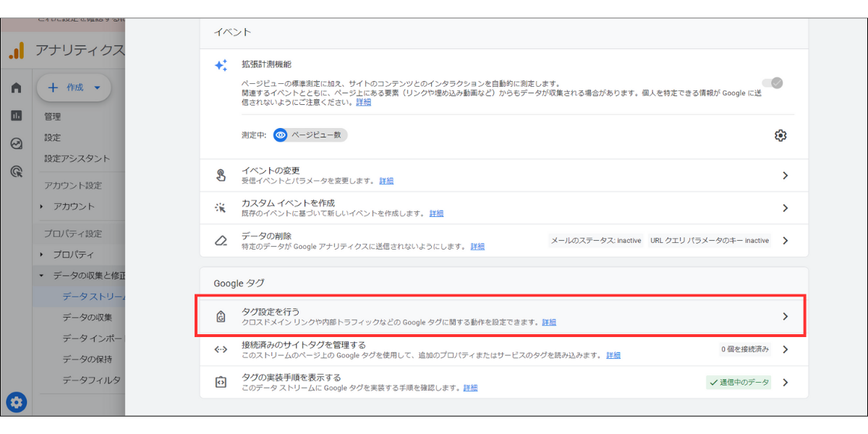868x434 pixels.
Task: Click 詳細 link under 接続済みのサイトタグ
Action: pyautogui.click(x=613, y=355)
